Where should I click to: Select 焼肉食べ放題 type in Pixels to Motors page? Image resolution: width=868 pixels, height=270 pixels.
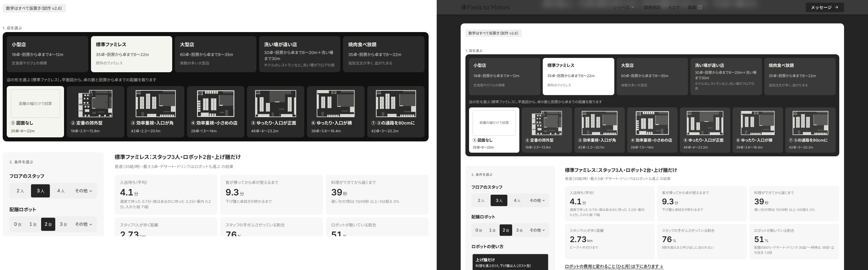click(800, 76)
